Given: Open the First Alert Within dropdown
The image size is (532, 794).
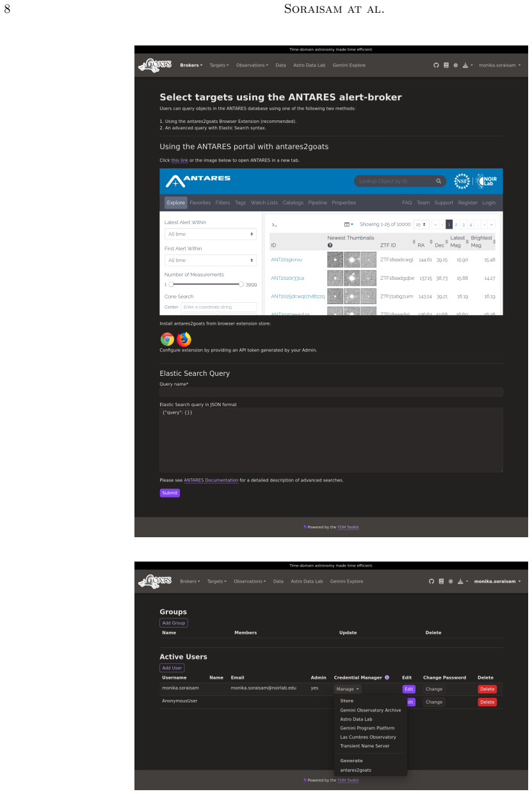Looking at the screenshot, I should click(211, 260).
